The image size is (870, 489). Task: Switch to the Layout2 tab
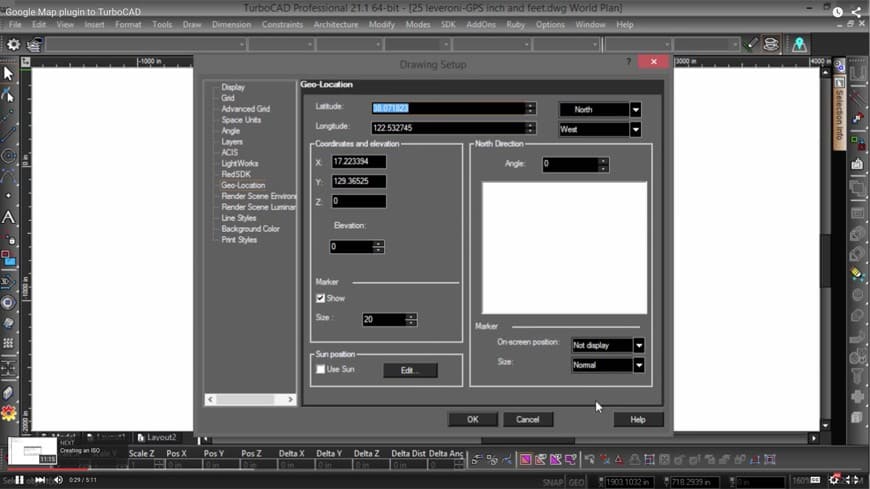coord(157,437)
